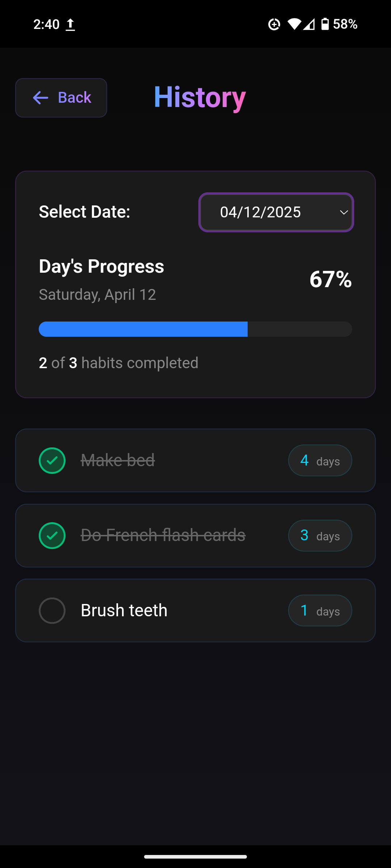The image size is (391, 868).
Task: Tap the 67% progress percentage
Action: click(331, 279)
